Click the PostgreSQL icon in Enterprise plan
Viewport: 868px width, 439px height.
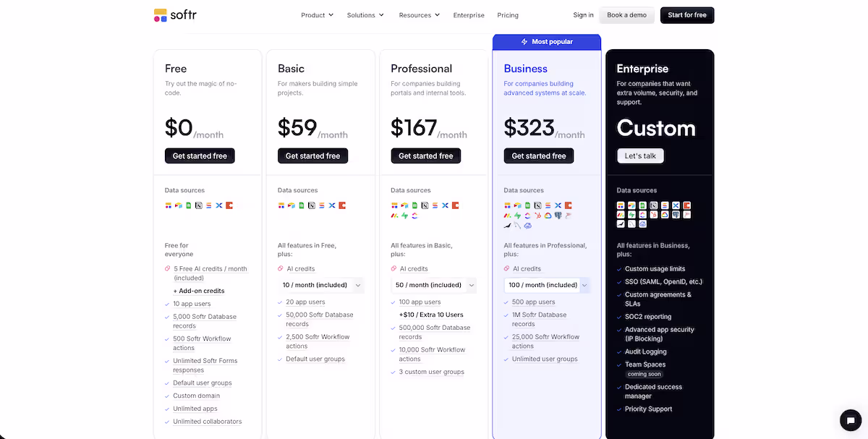tap(676, 215)
